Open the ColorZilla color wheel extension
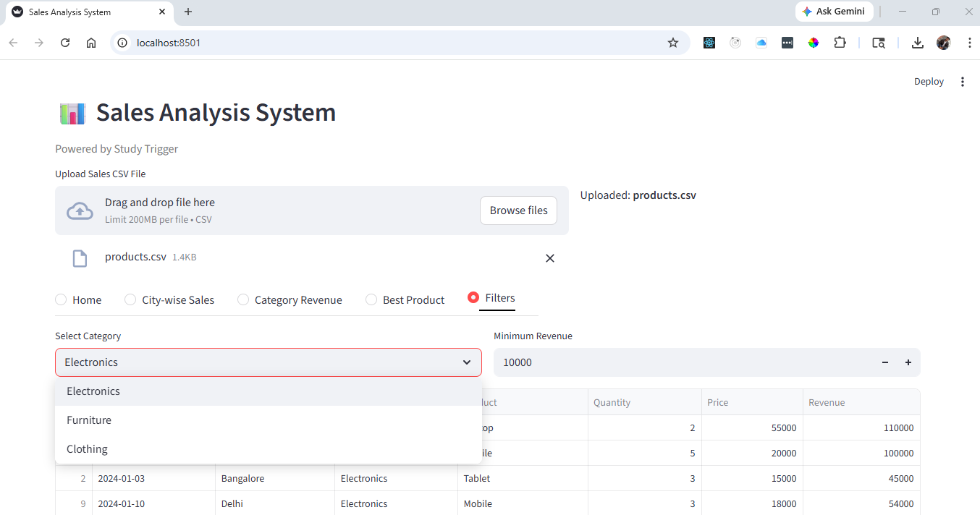This screenshot has height=515, width=980. (814, 43)
